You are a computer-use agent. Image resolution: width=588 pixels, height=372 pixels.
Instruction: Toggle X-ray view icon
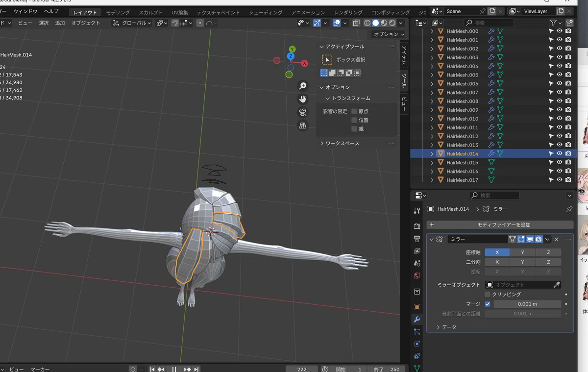tap(356, 23)
